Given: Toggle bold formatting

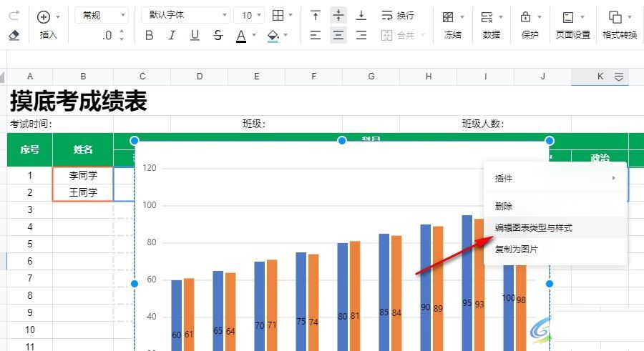Looking at the screenshot, I should coord(150,35).
